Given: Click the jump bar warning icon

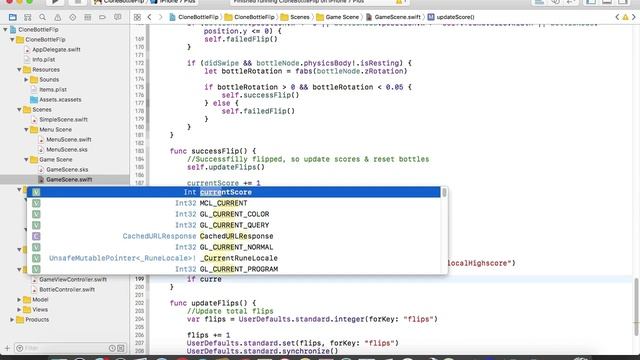Looking at the screenshot, I should [625, 17].
